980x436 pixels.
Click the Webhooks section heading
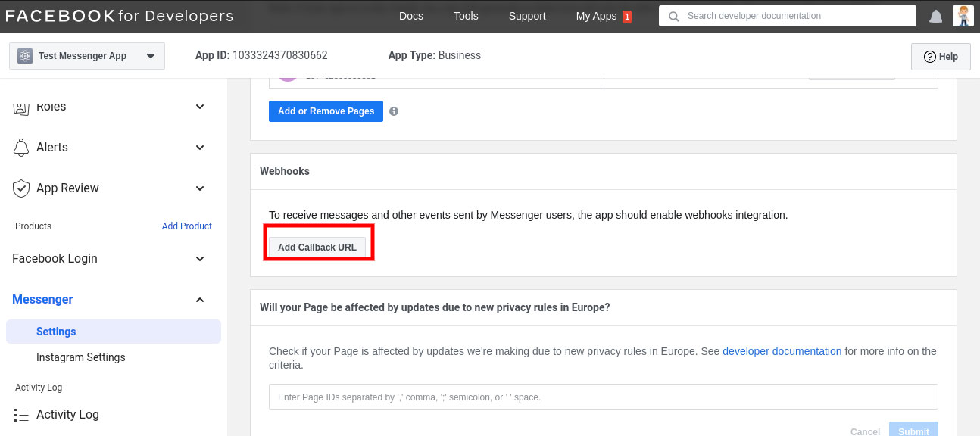[285, 171]
